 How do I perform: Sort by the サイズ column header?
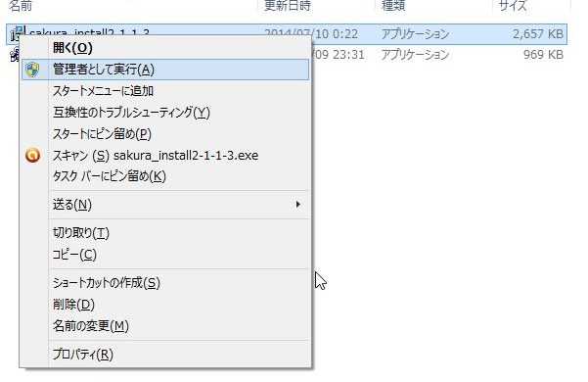coord(513,5)
